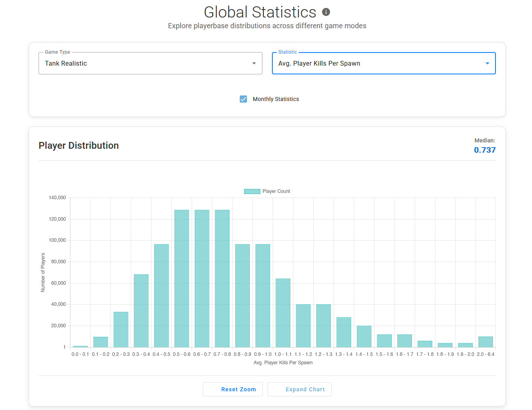The width and height of the screenshot is (532, 410).
Task: Click the Reset Zoom button
Action: point(233,389)
